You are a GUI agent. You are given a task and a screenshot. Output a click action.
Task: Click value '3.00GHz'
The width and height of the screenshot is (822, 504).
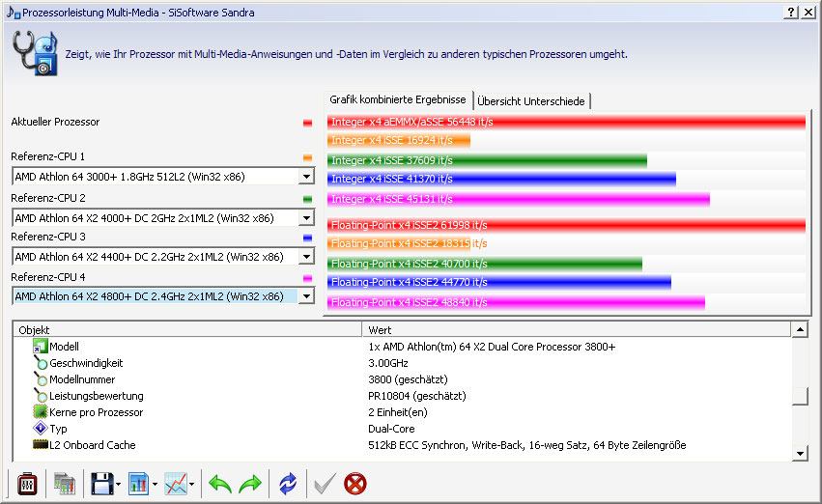coord(388,362)
